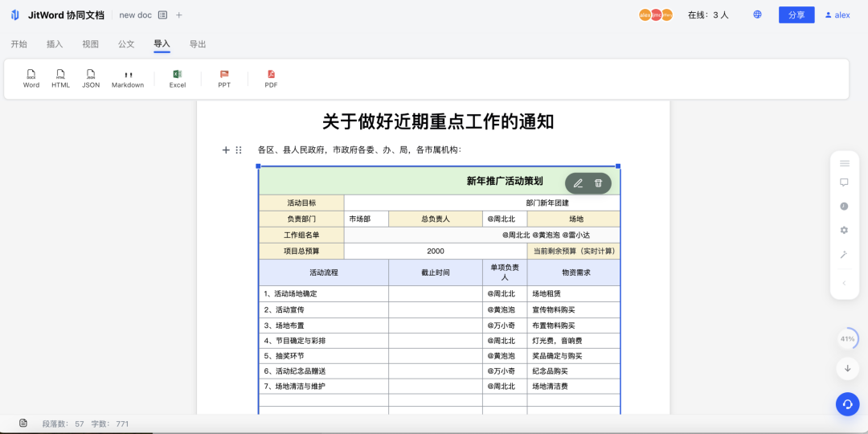868x434 pixels.
Task: Click the 41% progress indicator
Action: 847,339
